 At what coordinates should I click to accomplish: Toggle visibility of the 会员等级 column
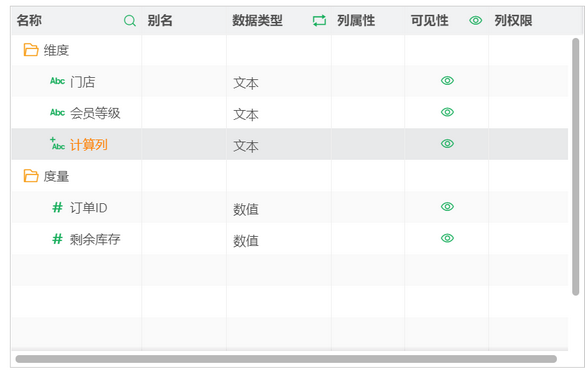(x=447, y=112)
